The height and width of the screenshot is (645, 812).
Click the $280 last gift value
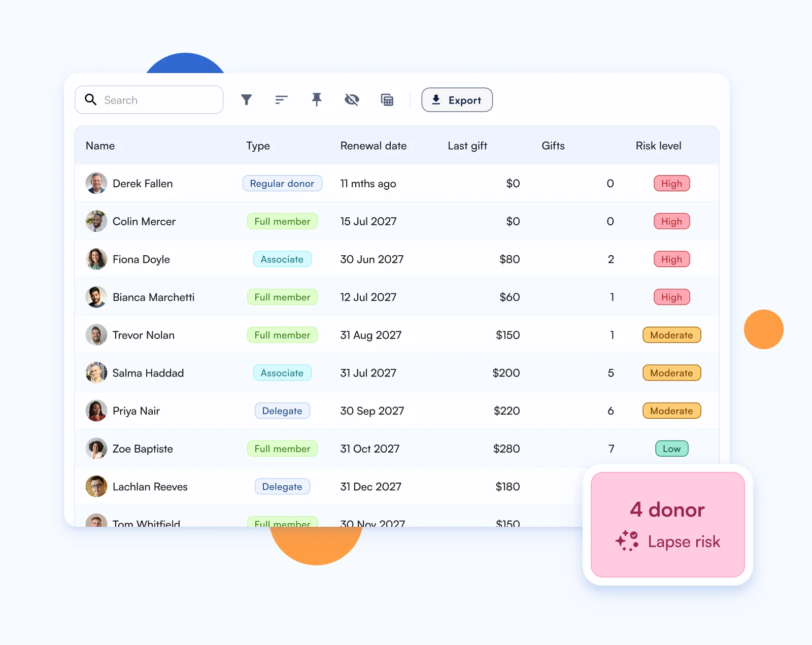(x=506, y=449)
